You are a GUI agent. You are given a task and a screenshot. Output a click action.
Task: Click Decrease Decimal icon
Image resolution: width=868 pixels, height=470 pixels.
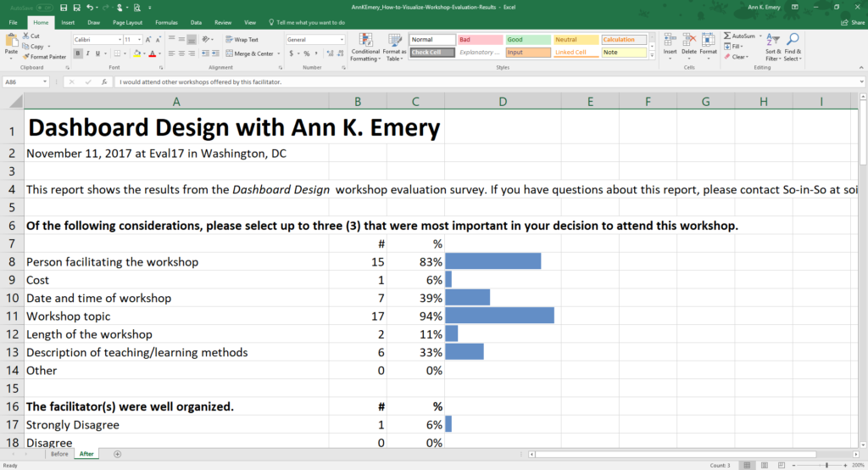pos(340,53)
